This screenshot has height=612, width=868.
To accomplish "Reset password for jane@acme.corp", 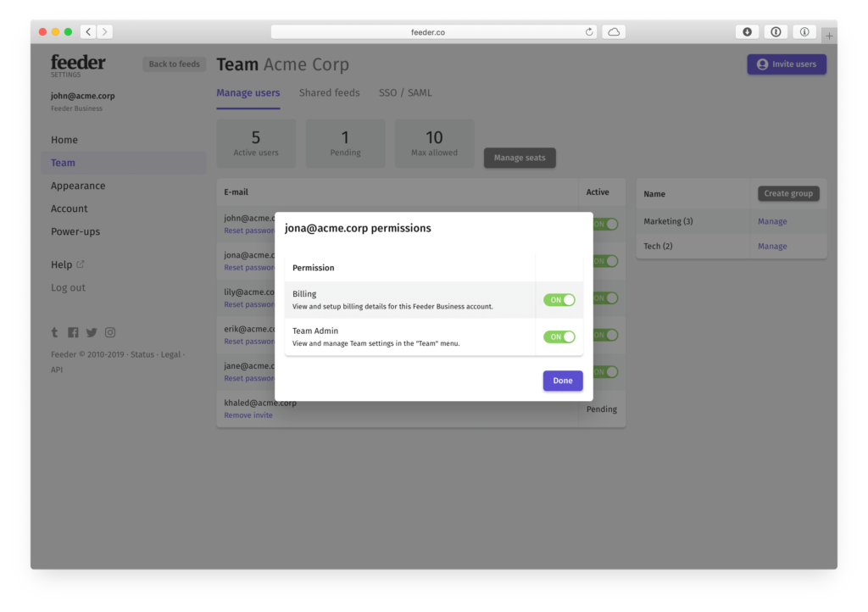I will [x=249, y=379].
